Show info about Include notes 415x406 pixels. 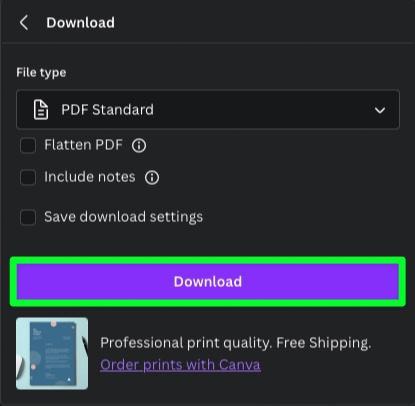point(152,177)
